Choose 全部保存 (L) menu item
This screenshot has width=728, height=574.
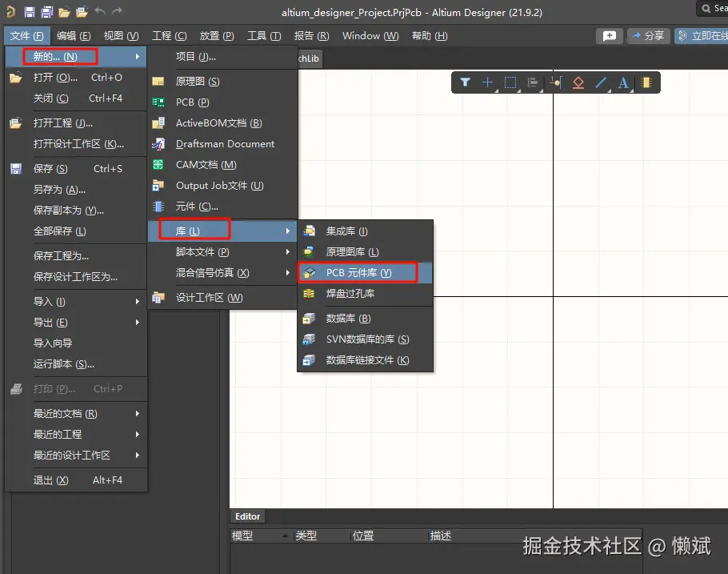click(76, 231)
